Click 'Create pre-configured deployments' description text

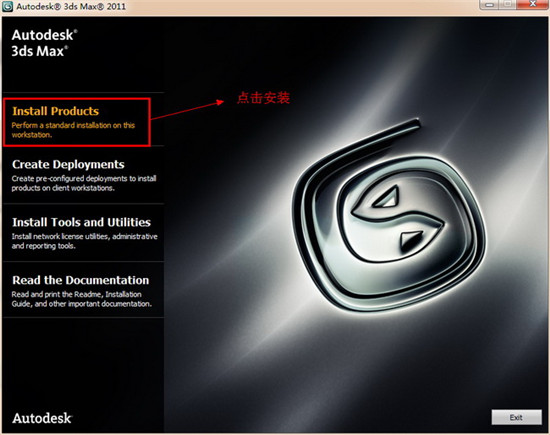tap(84, 183)
